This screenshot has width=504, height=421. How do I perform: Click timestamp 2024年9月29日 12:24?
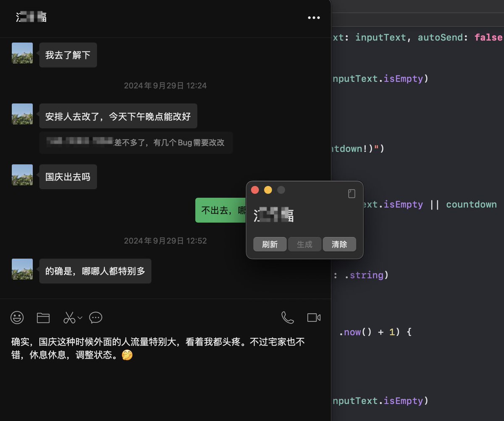tap(165, 86)
